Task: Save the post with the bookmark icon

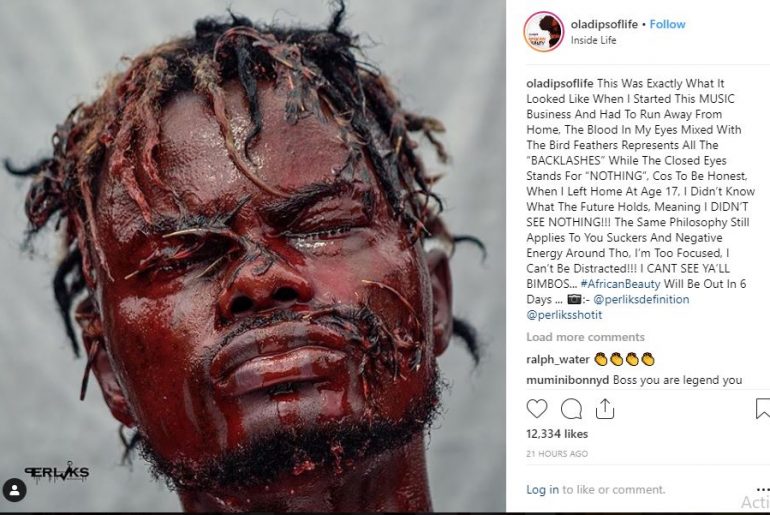Action: 763,409
